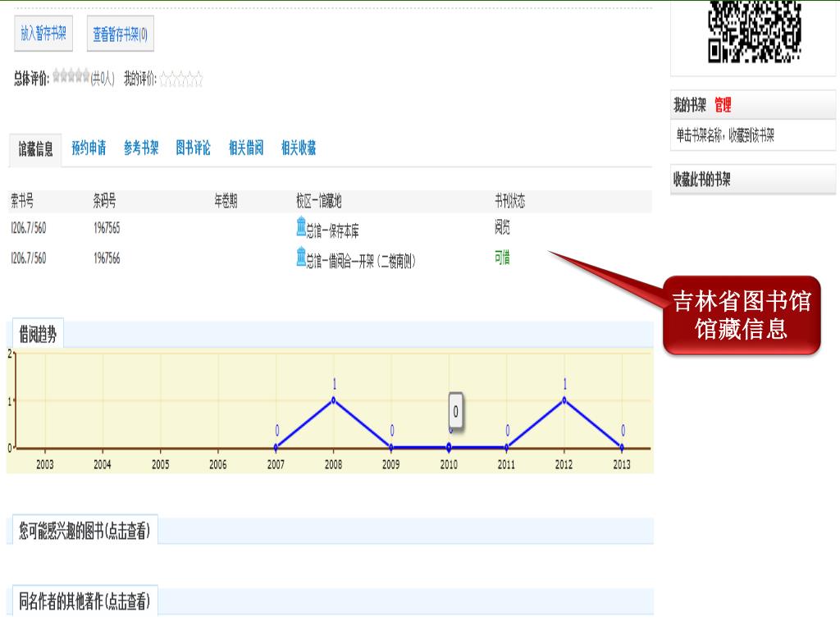Viewport: 840px width, 630px height.
Task: Click the 2012 data point on chart
Action: (564, 400)
